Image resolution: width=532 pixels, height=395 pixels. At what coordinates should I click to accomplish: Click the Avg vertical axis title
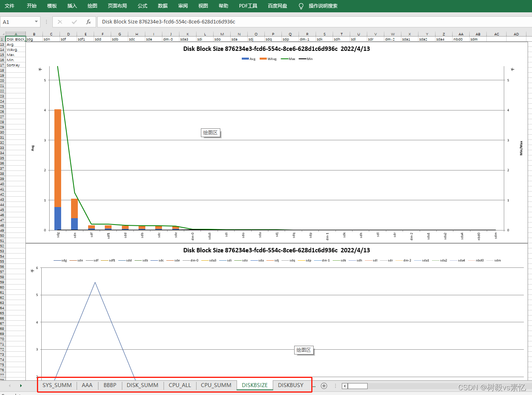(33, 148)
